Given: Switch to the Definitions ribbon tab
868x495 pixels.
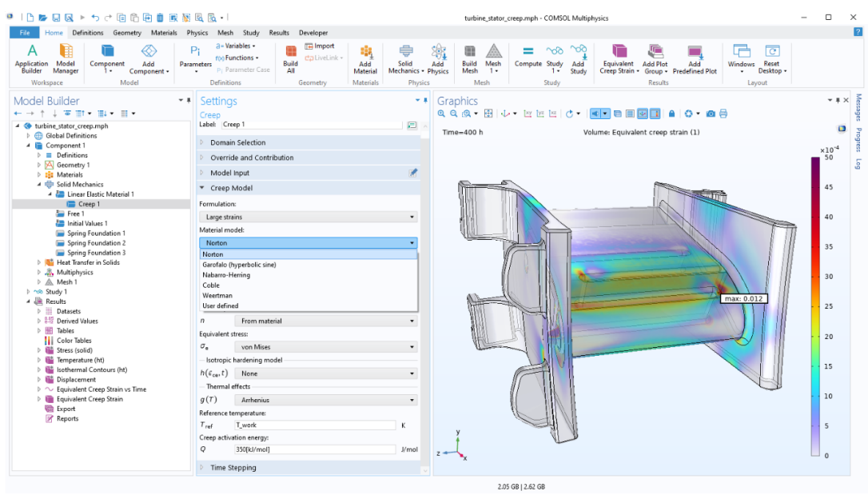Looking at the screenshot, I should 87,33.
